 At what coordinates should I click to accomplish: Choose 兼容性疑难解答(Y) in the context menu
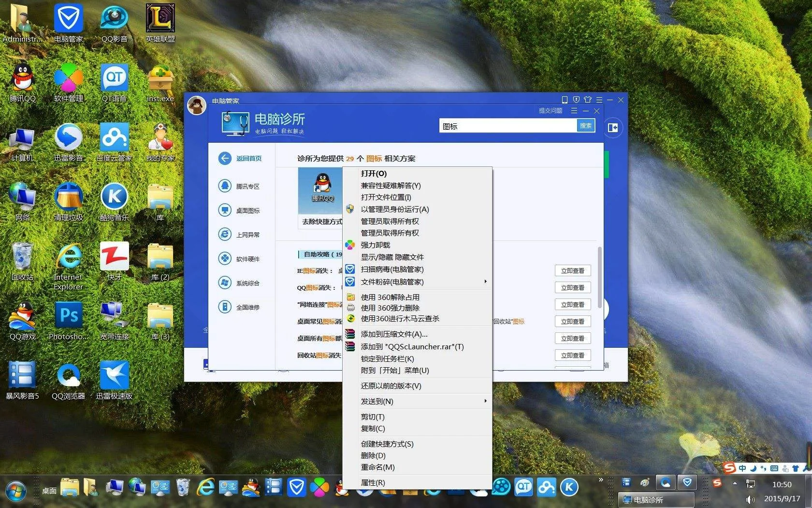point(417,185)
